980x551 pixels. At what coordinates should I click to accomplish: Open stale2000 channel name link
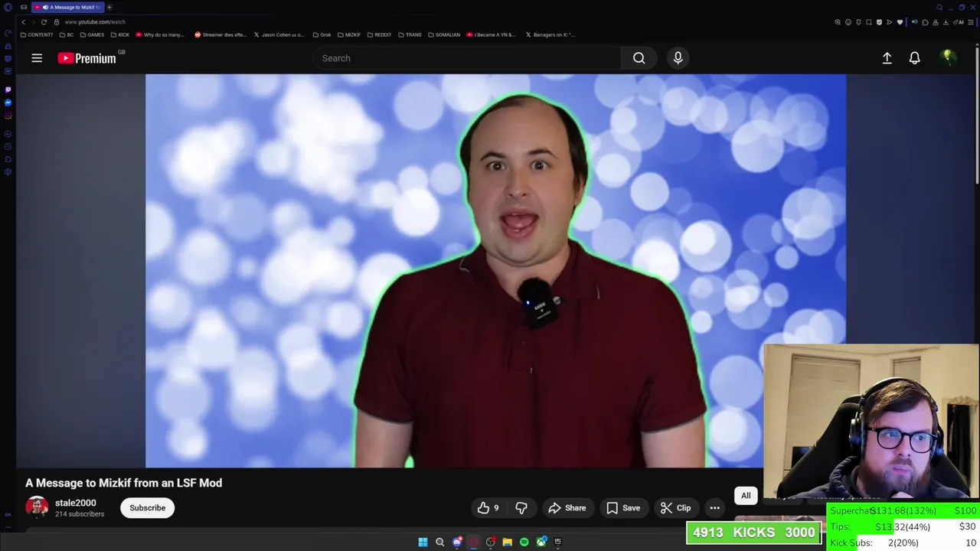pos(75,503)
